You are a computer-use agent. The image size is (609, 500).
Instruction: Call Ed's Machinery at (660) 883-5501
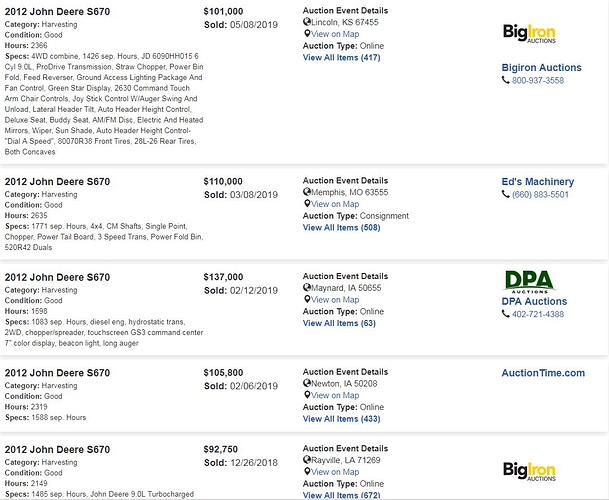tap(540, 195)
